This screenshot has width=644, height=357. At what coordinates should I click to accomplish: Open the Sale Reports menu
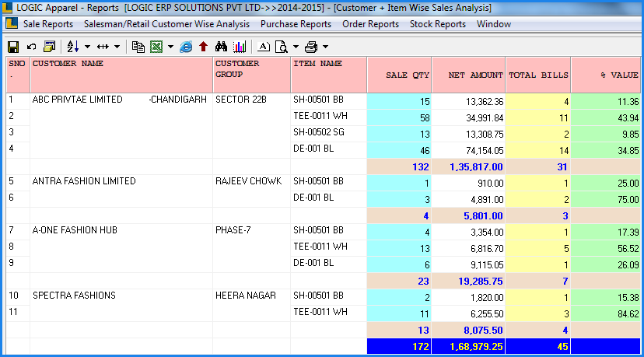48,24
